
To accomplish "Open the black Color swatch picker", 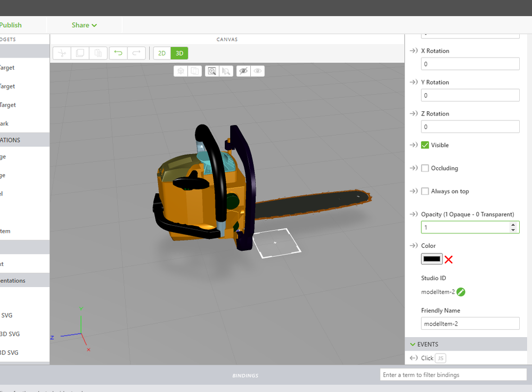I will (x=432, y=259).
